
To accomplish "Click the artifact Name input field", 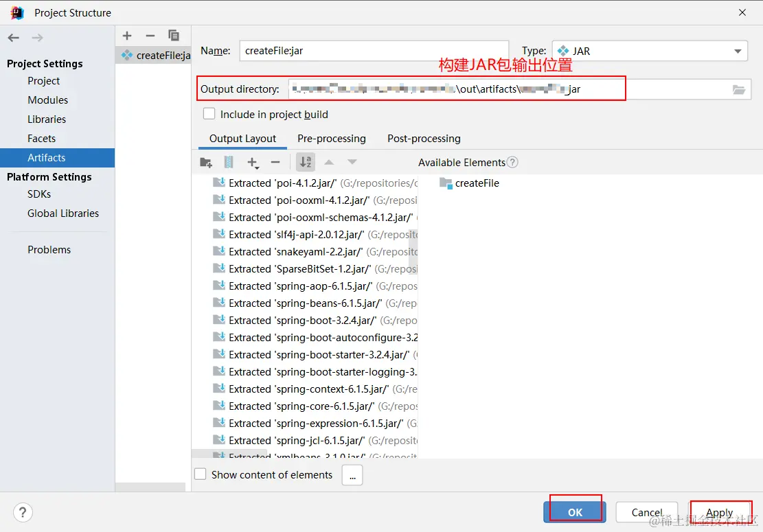I will pos(374,51).
